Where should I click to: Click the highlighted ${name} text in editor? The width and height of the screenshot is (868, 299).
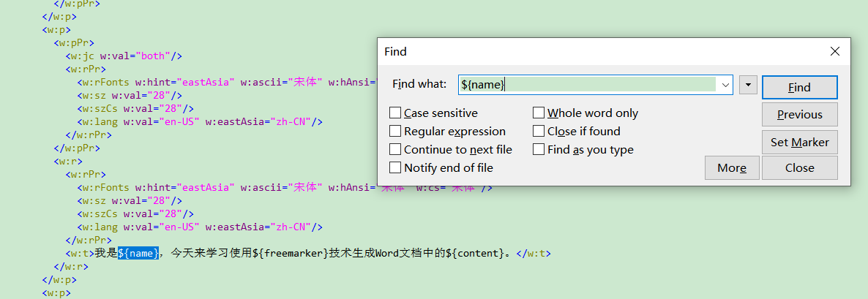[x=138, y=253]
